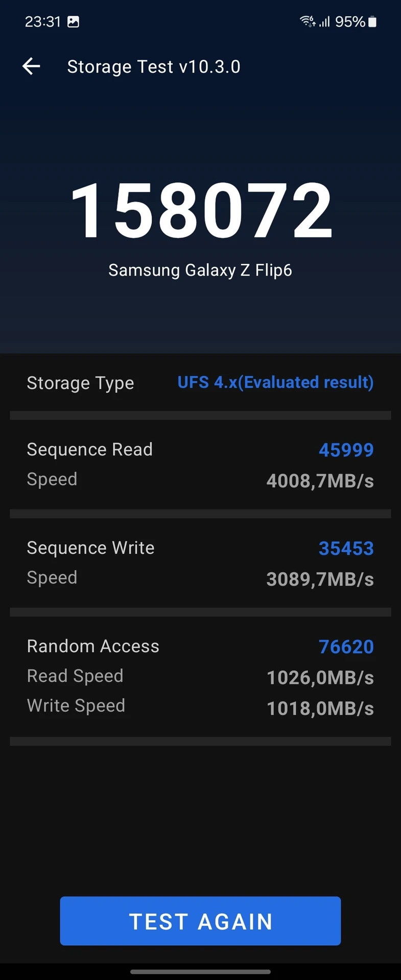Tap the back arrow icon
This screenshot has width=401, height=980.
pos(31,66)
